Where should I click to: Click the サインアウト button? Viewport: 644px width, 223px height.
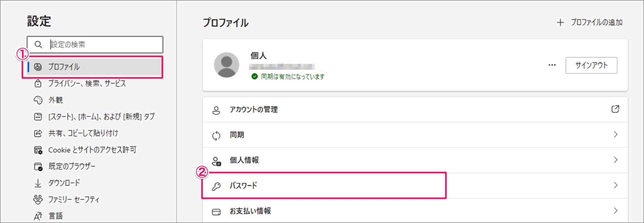[591, 65]
